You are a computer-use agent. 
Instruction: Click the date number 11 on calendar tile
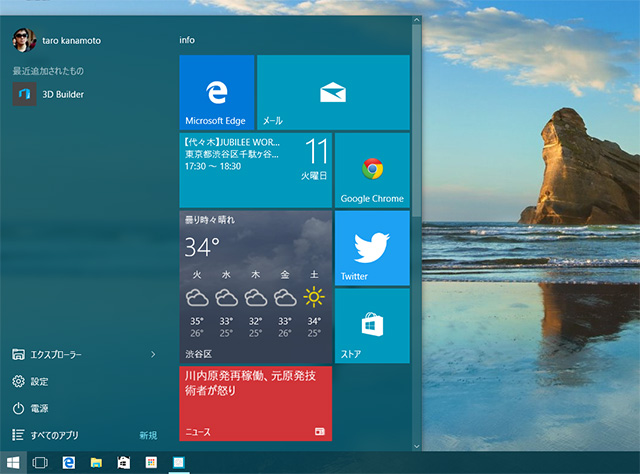click(x=316, y=151)
